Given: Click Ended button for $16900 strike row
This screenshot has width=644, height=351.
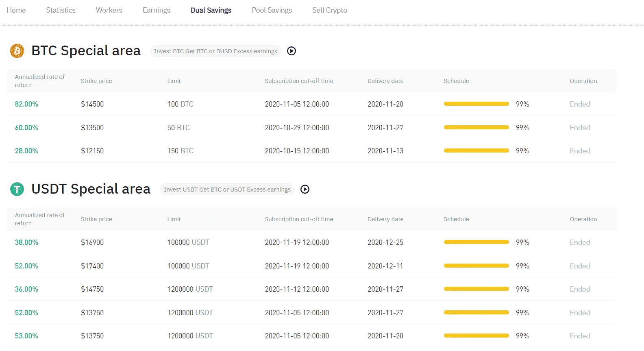Looking at the screenshot, I should [x=580, y=242].
